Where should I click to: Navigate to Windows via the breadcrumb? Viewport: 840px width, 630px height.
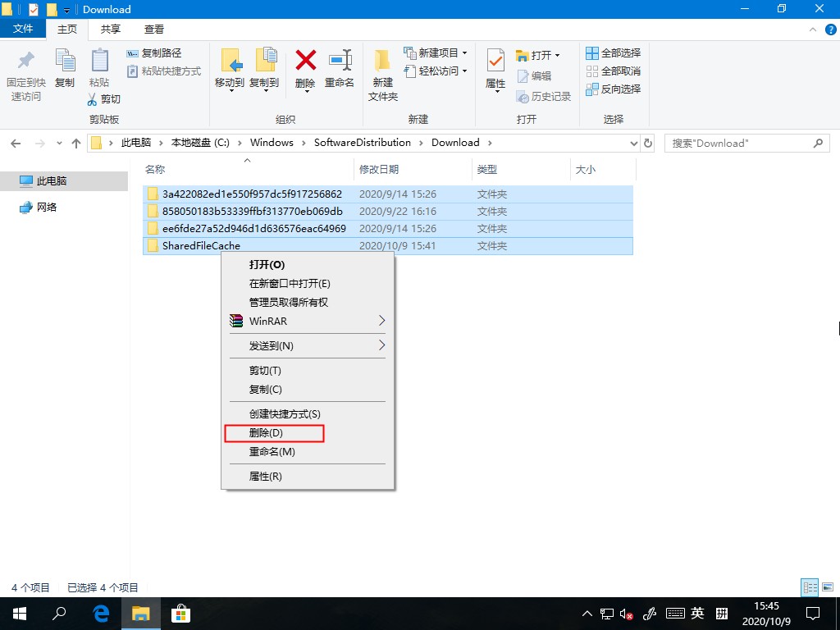[x=272, y=142]
